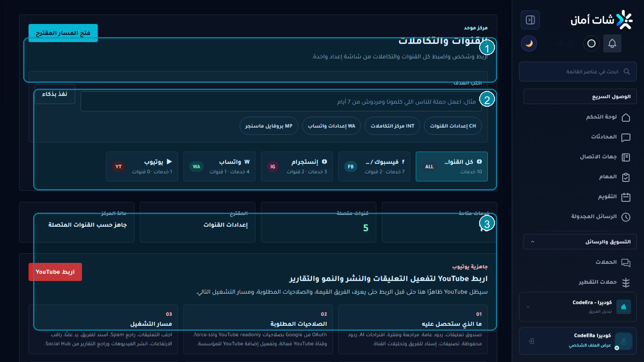Click the IG round badge
The height and width of the screenshot is (362, 644).
[x=273, y=167]
